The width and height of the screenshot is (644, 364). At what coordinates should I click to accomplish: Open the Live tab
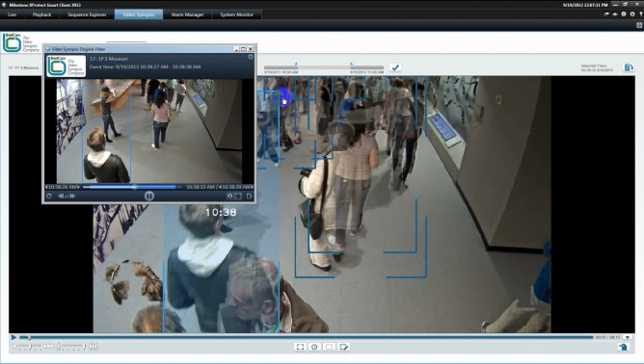pyautogui.click(x=12, y=14)
